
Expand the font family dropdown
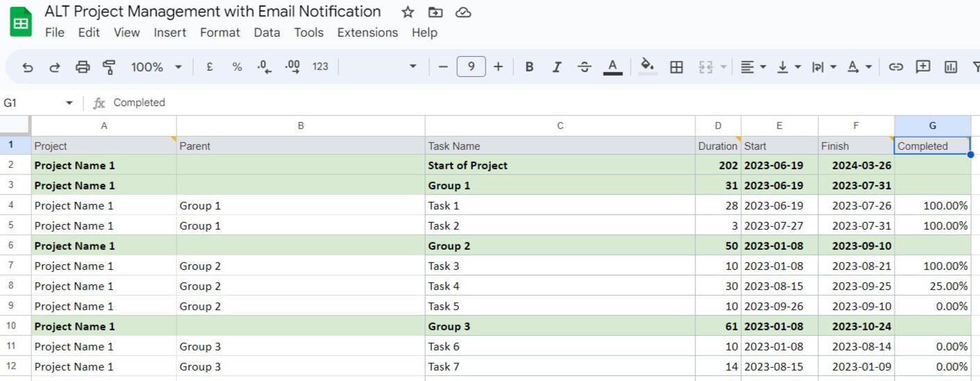coord(413,67)
